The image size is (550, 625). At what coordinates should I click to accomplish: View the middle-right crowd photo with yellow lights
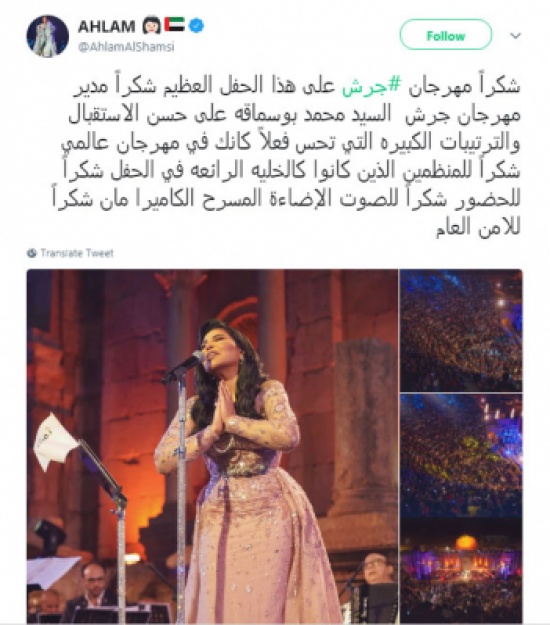pos(461,456)
